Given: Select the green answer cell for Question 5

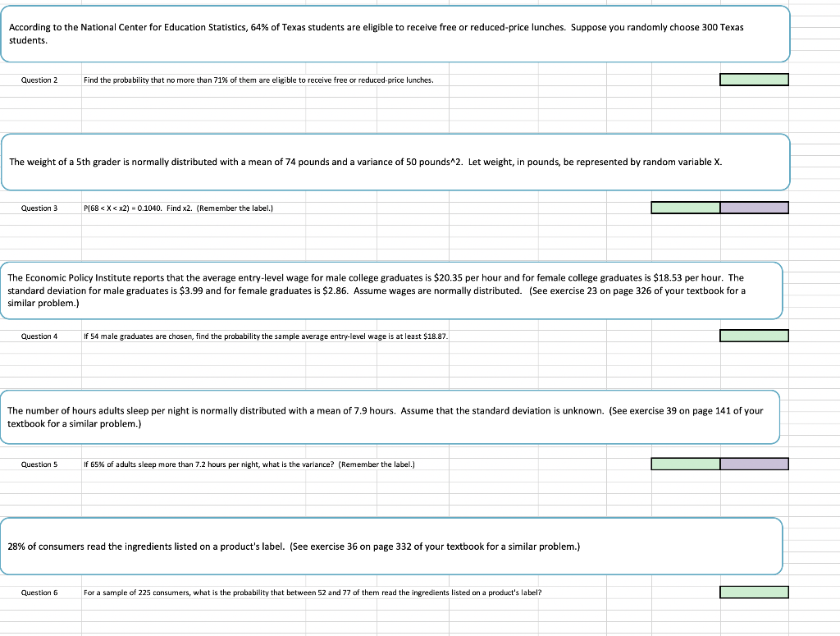Looking at the screenshot, I should [x=685, y=464].
